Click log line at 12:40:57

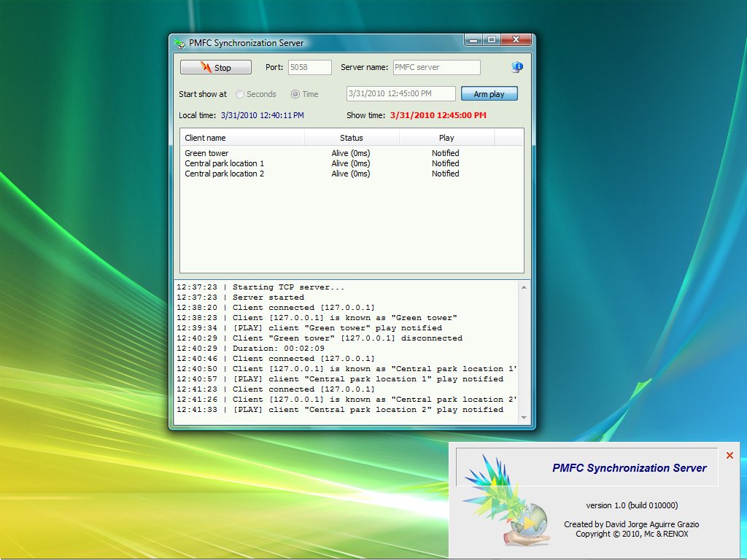click(x=340, y=379)
